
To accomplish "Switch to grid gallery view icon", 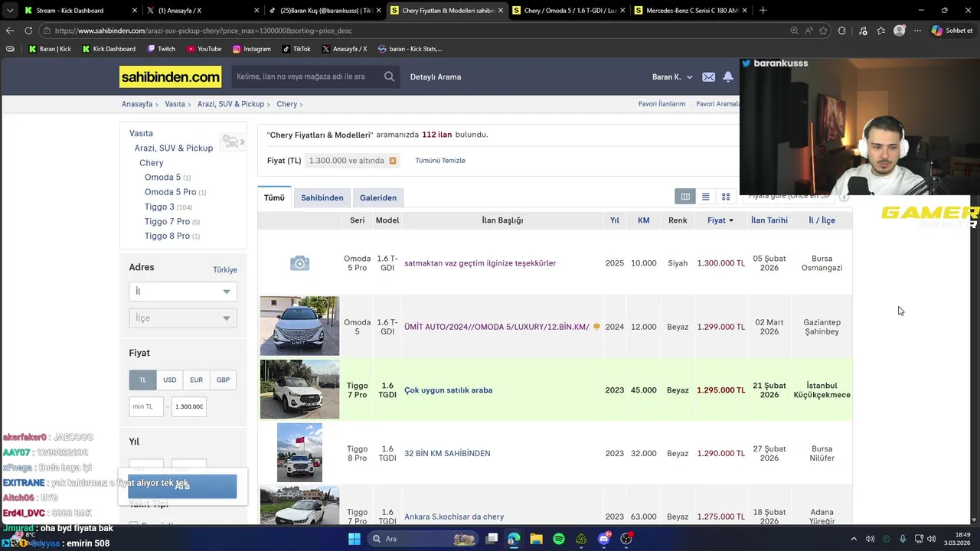I will point(726,197).
